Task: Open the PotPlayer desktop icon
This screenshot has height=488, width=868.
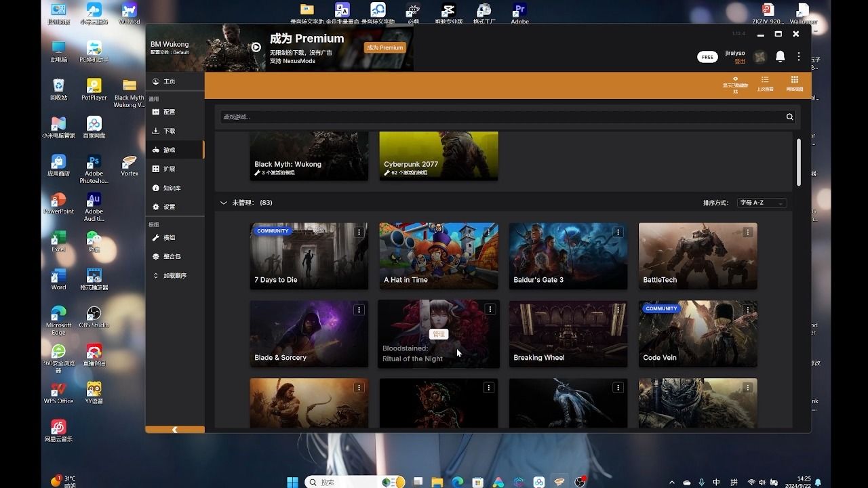Action: 94,89
